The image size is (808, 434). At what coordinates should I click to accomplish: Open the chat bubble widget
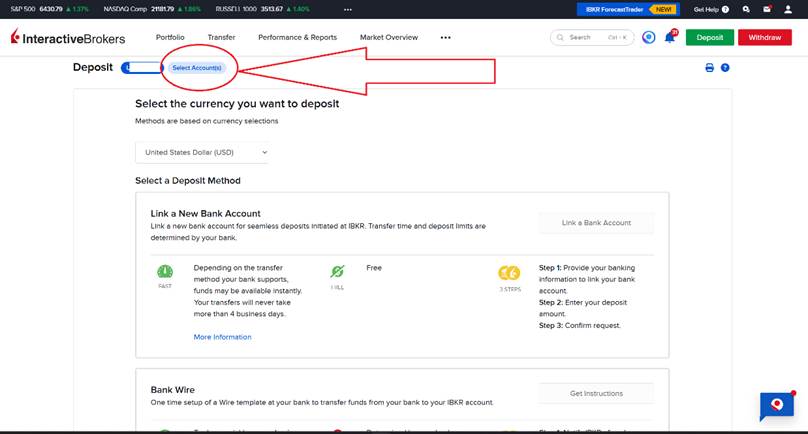pyautogui.click(x=776, y=405)
